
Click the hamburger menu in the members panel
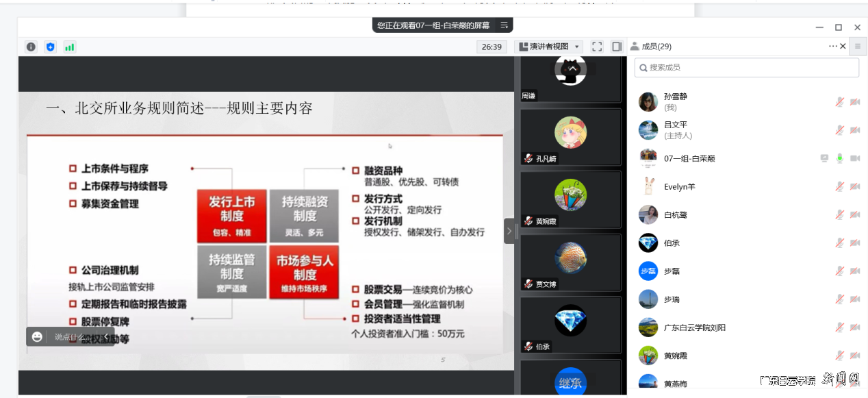[857, 47]
